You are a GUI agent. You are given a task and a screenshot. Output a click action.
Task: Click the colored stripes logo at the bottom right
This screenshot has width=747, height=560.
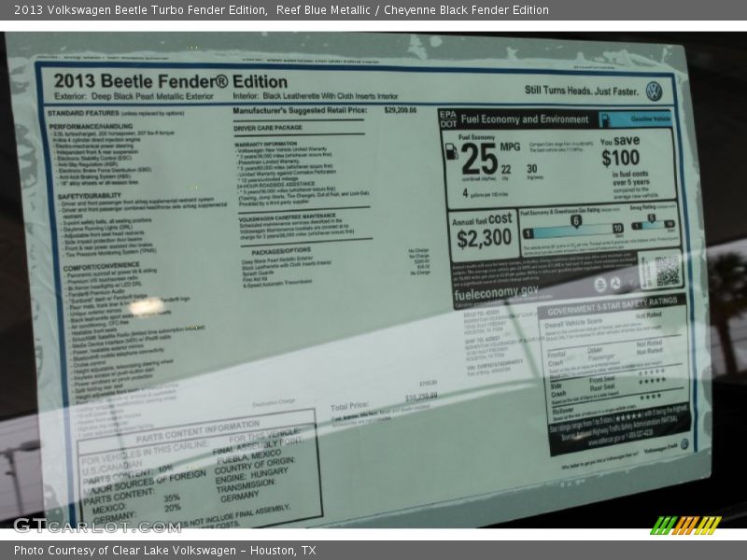685,525
